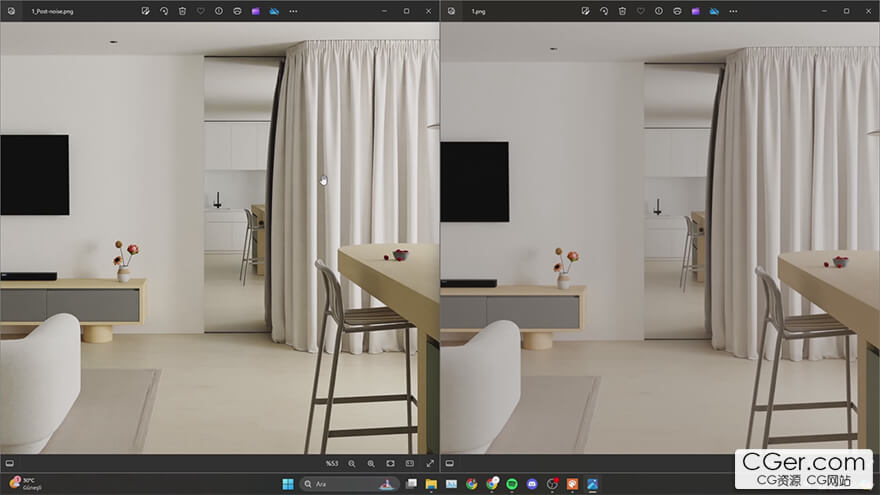Open Spotify from taskbar
Image resolution: width=880 pixels, height=495 pixels.
point(512,484)
